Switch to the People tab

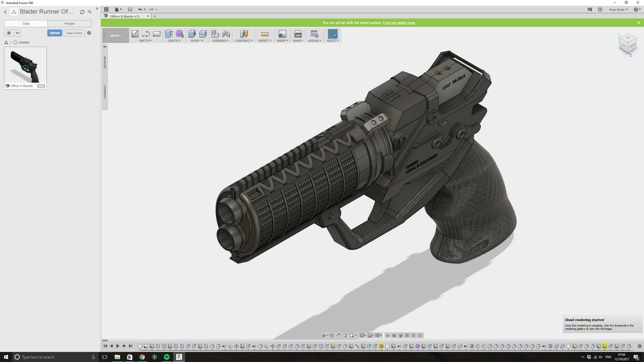click(69, 23)
